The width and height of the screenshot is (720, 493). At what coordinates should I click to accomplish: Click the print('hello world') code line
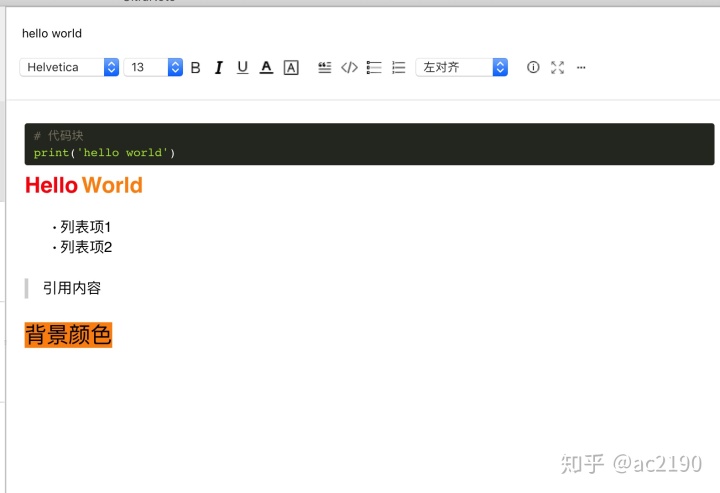(104, 153)
